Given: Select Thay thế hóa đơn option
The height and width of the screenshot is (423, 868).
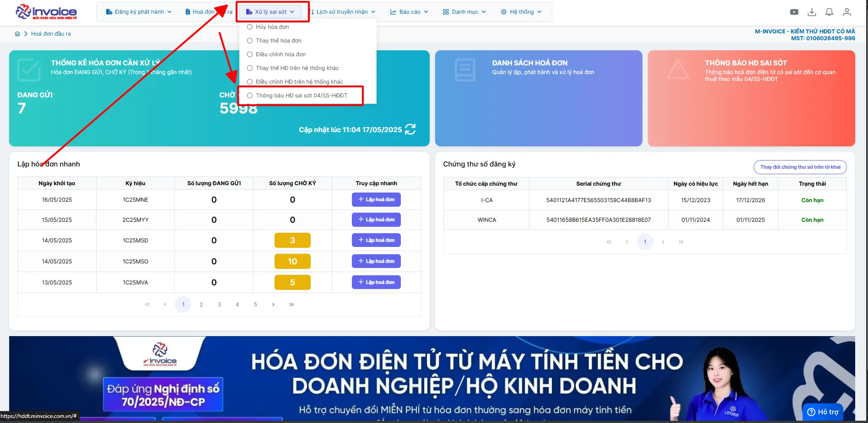Looking at the screenshot, I should pyautogui.click(x=274, y=41).
